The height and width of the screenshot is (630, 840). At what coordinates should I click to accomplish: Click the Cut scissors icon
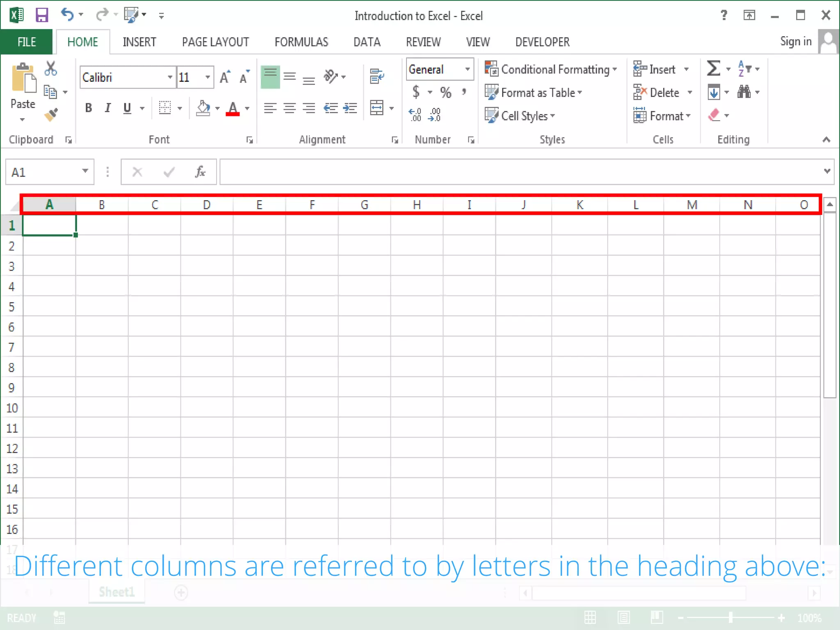coord(51,68)
